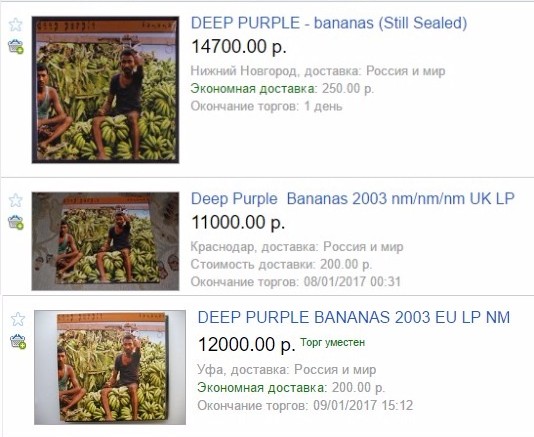Open DEEP PURPLE - bananas (Still Sealed) link
This screenshot has height=437, width=534.
(x=329, y=23)
